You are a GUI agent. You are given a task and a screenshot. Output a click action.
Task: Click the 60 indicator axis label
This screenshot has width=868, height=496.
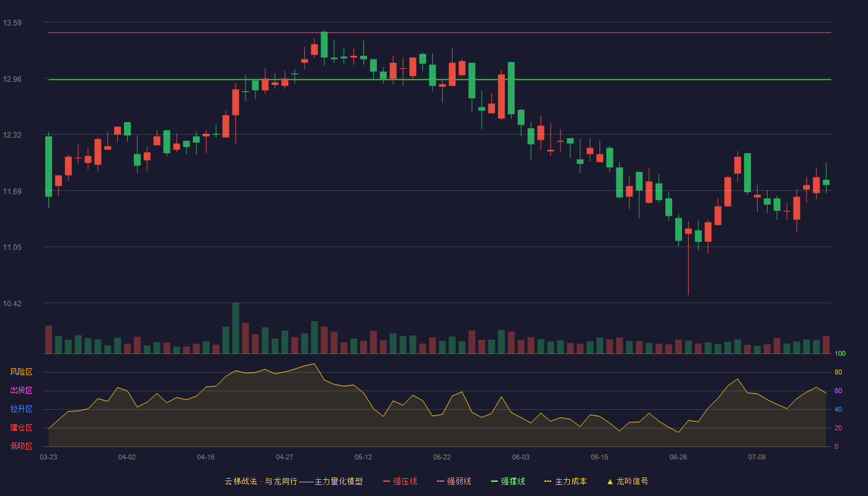tap(838, 391)
